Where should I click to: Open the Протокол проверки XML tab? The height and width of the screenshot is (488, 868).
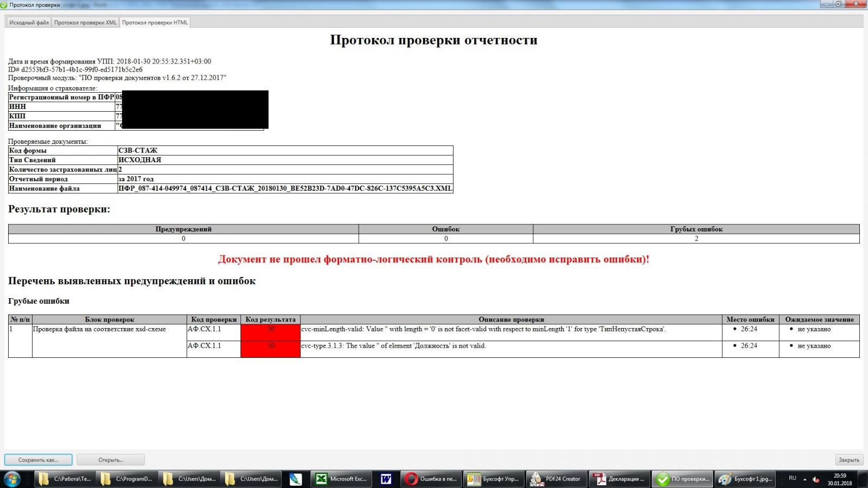point(85,22)
